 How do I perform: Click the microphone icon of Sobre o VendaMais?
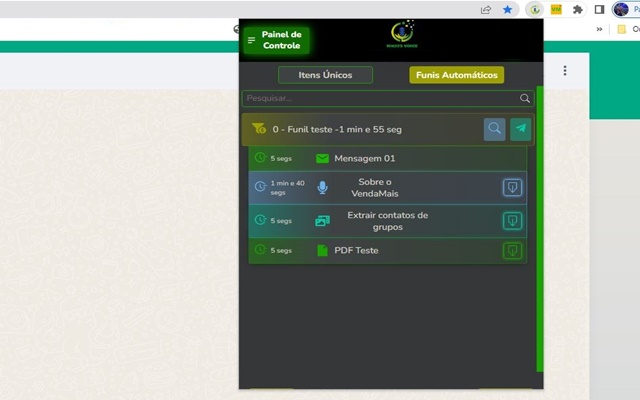tap(322, 187)
